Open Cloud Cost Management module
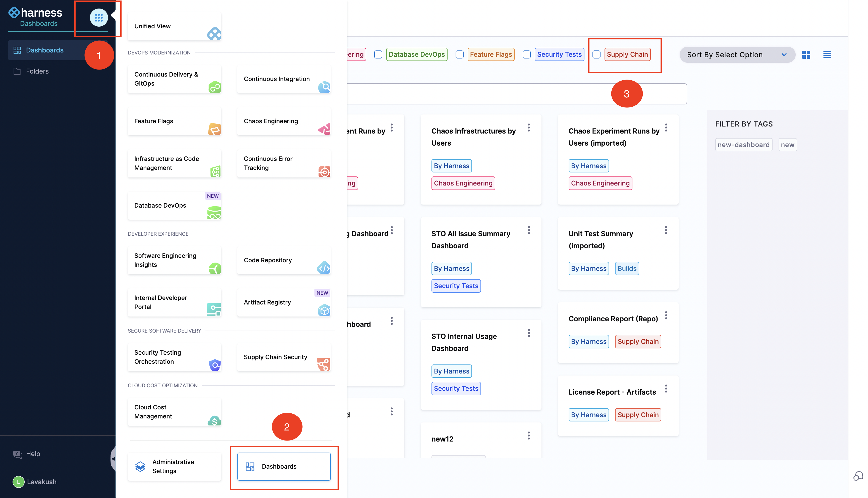Viewport: 868px width, 498px height. click(x=174, y=411)
